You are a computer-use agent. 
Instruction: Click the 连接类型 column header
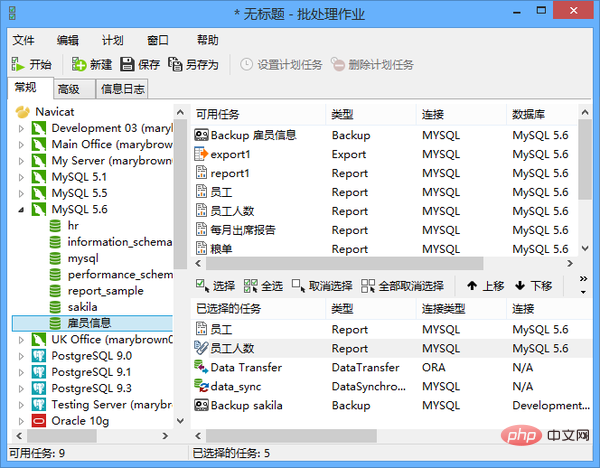pyautogui.click(x=461, y=308)
